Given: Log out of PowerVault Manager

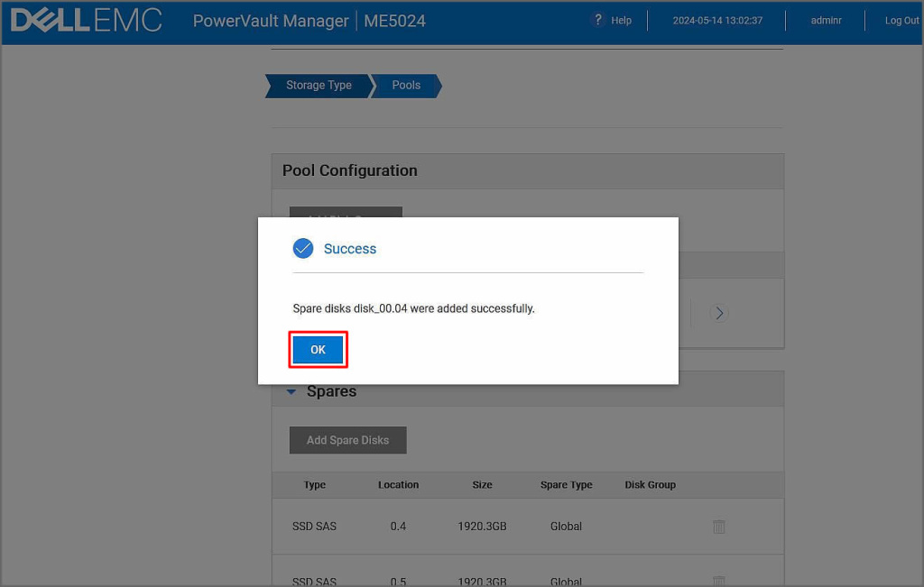Looking at the screenshot, I should coord(901,21).
